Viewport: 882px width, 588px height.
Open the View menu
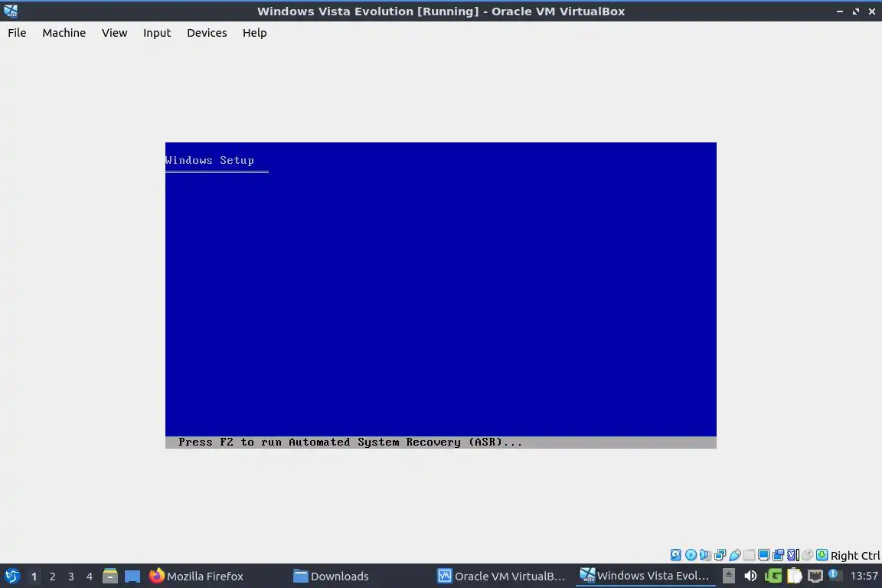pos(115,33)
